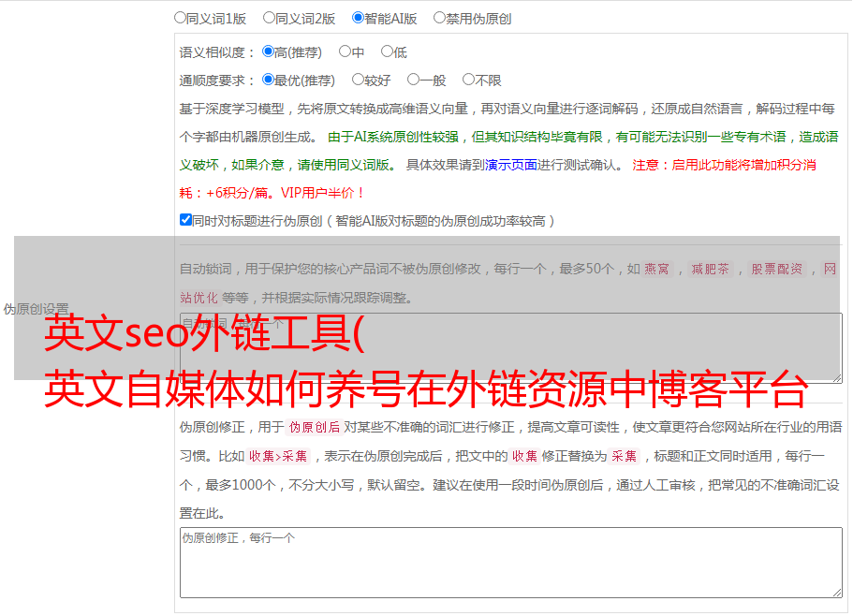Choose the 智能AI版 radio option

358,18
